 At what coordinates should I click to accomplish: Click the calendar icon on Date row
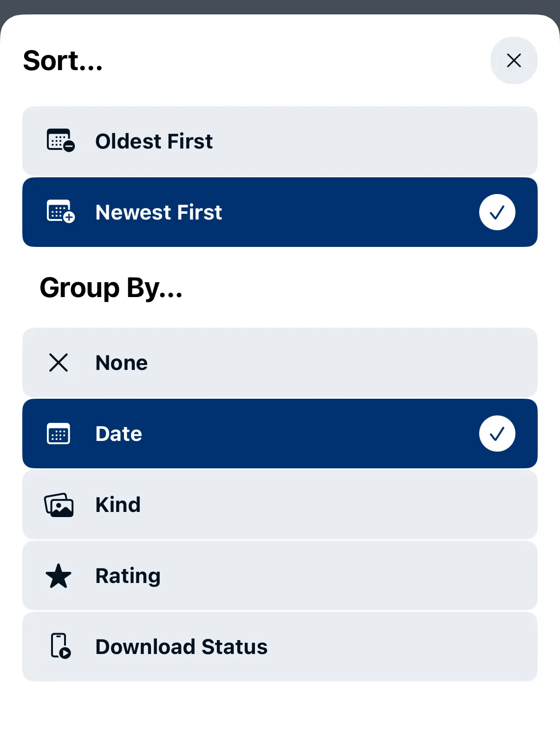59,434
